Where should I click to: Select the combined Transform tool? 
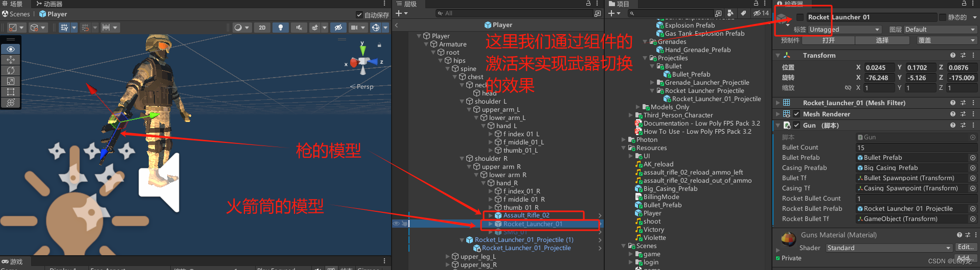11,103
